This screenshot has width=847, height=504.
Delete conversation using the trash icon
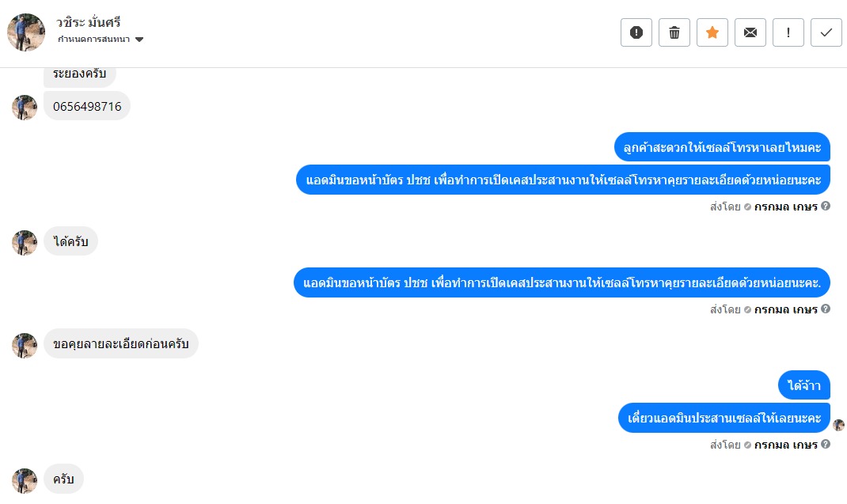coord(674,32)
